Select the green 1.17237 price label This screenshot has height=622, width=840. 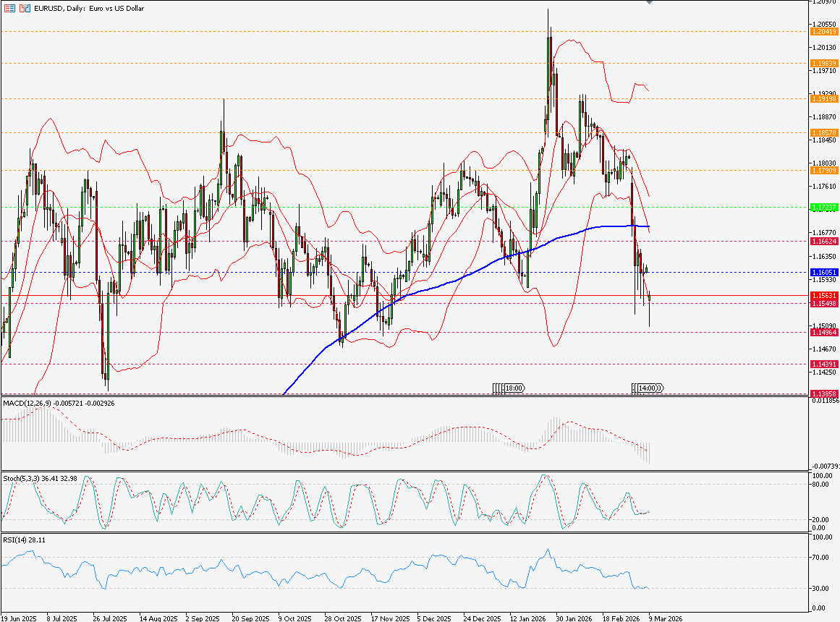(x=824, y=208)
